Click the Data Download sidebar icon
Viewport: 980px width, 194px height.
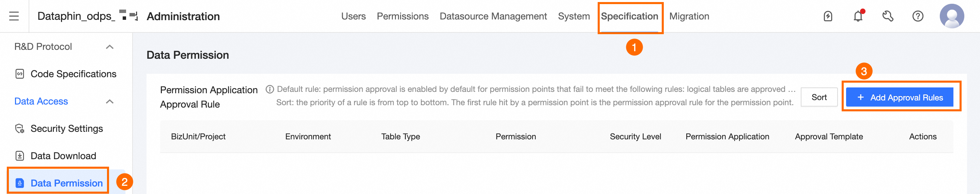click(x=20, y=156)
